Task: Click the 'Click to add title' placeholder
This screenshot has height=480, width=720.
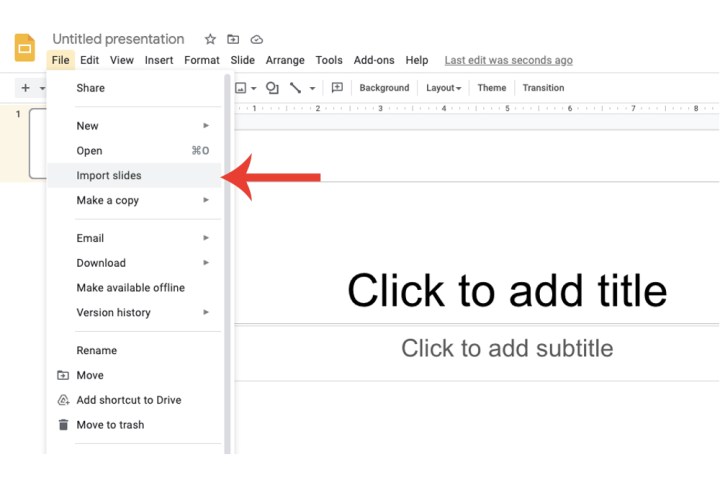Action: (506, 291)
